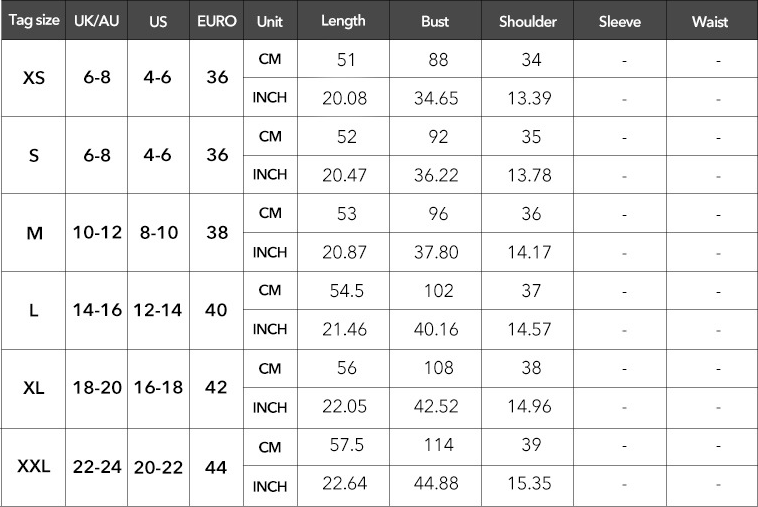This screenshot has width=758, height=507.
Task: Click the Sleeve column header
Action: (620, 21)
